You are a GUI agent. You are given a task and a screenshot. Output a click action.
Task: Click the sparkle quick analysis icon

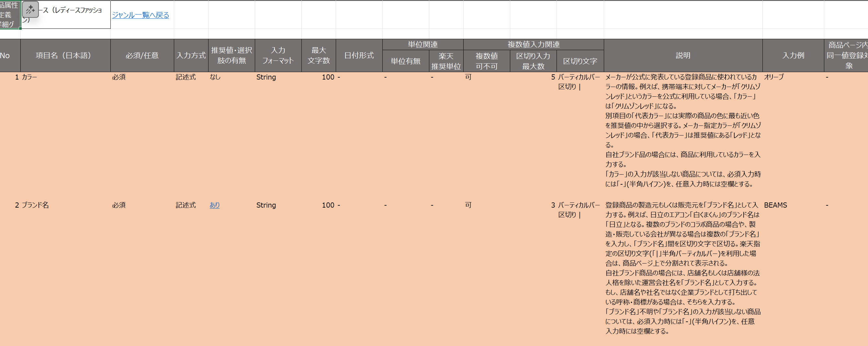click(30, 9)
